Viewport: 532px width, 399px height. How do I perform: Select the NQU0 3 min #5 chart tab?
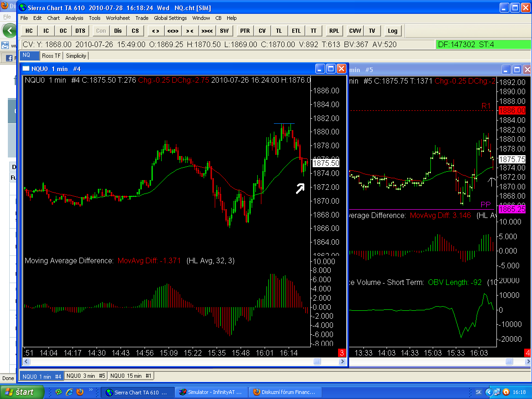[x=86, y=376]
